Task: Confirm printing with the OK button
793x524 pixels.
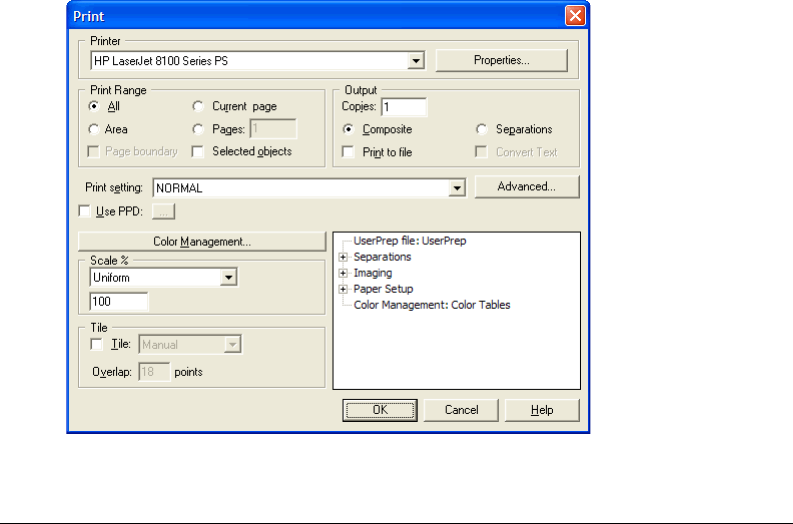Action: pos(380,410)
